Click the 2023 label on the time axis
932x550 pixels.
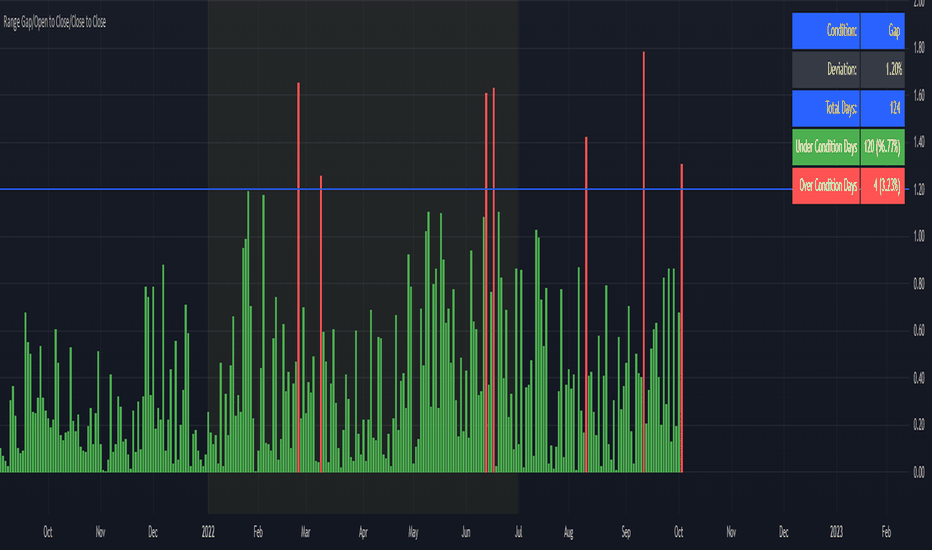point(836,532)
